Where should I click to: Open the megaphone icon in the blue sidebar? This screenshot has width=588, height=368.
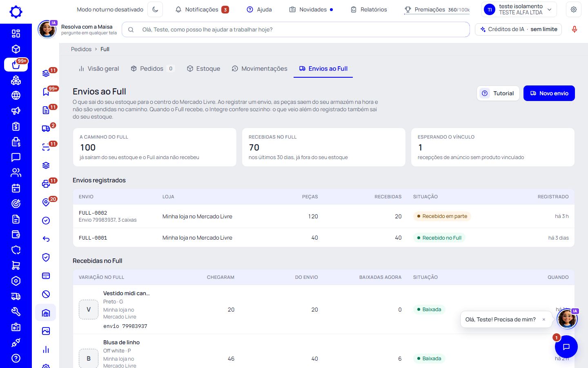point(16,111)
